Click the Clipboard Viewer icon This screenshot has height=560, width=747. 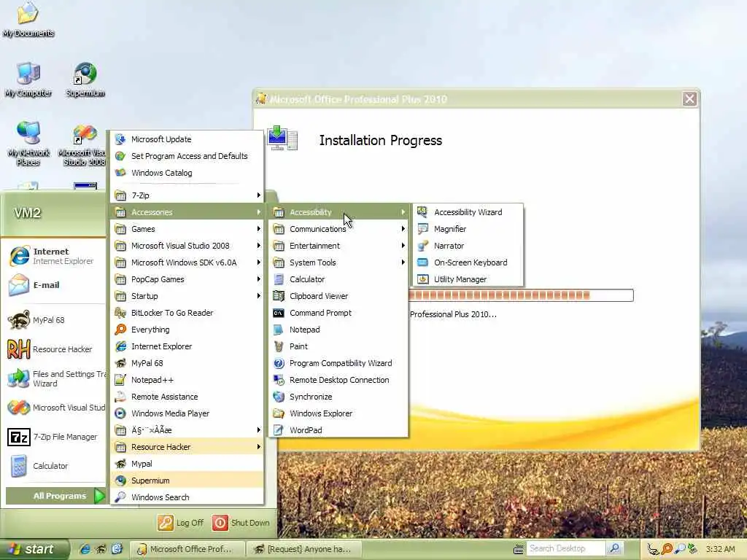tap(279, 296)
